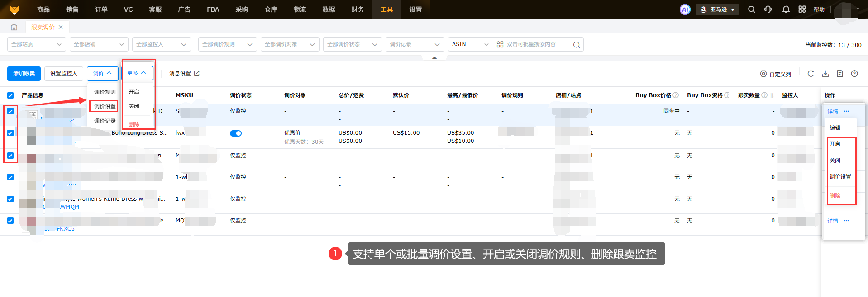Open the 财务 top menu

tap(358, 9)
